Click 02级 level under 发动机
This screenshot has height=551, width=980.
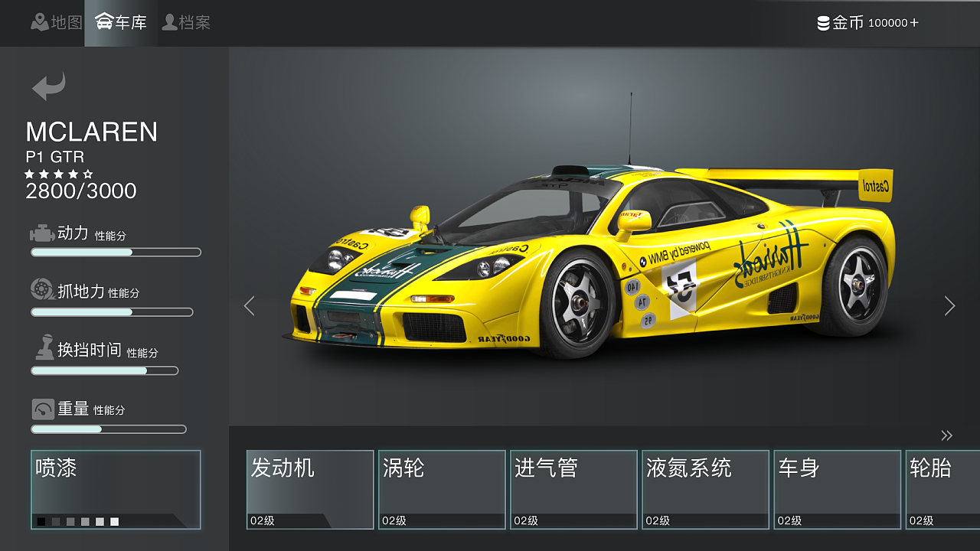[263, 520]
